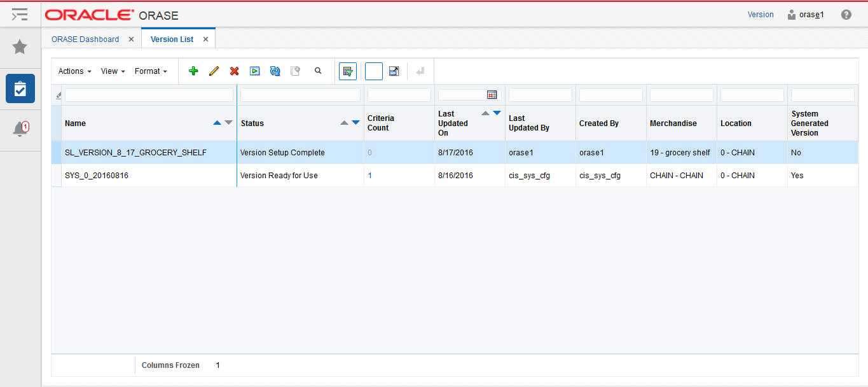Click the Columns Frozen label
868x387 pixels.
170,365
